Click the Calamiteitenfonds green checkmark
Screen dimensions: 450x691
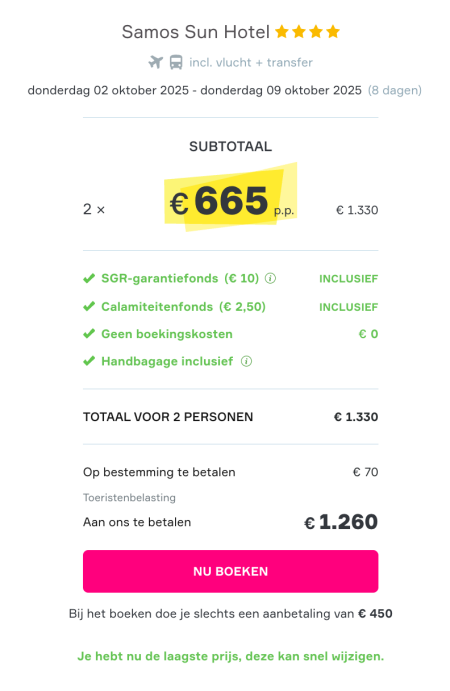tap(89, 306)
